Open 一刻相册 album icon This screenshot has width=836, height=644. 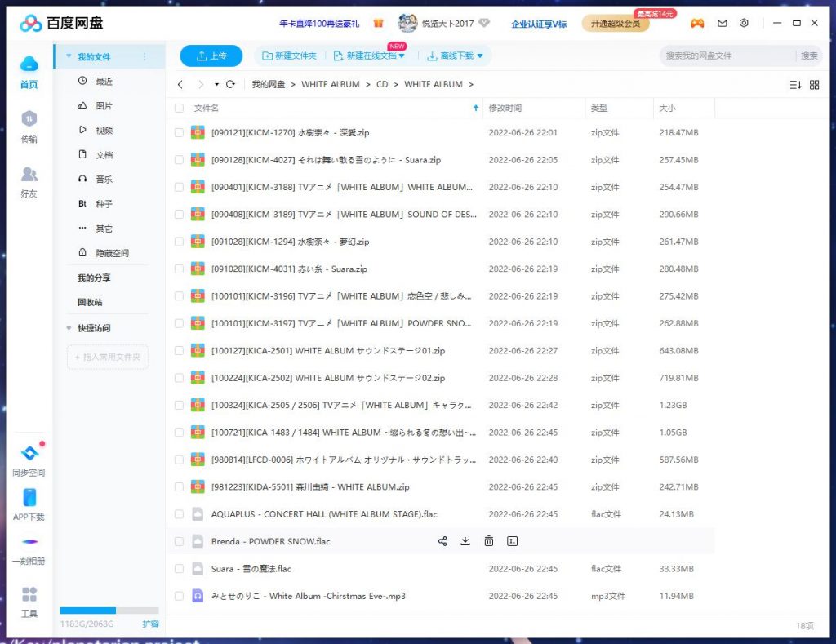[29, 542]
